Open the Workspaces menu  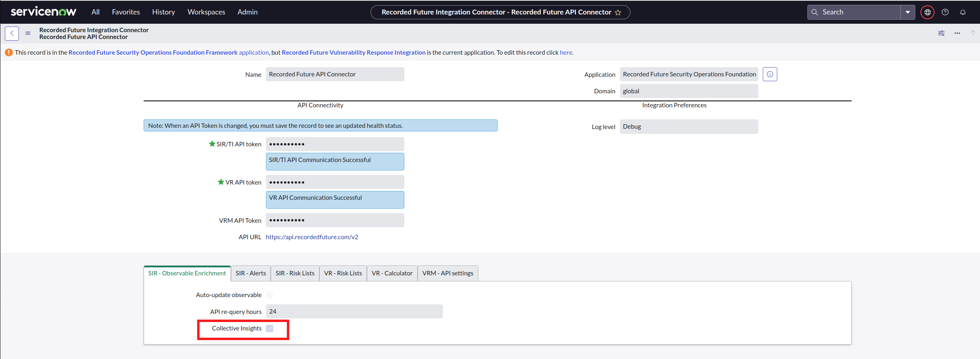(x=206, y=12)
